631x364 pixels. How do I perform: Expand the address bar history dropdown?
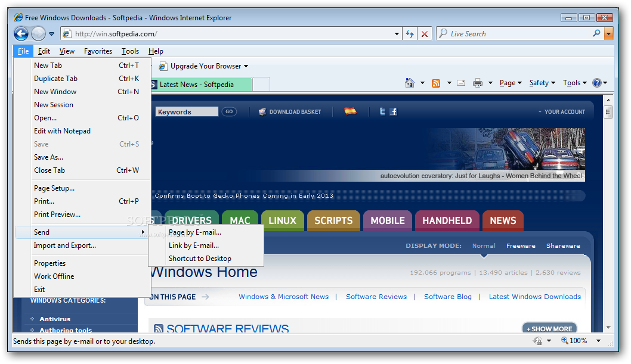click(397, 34)
